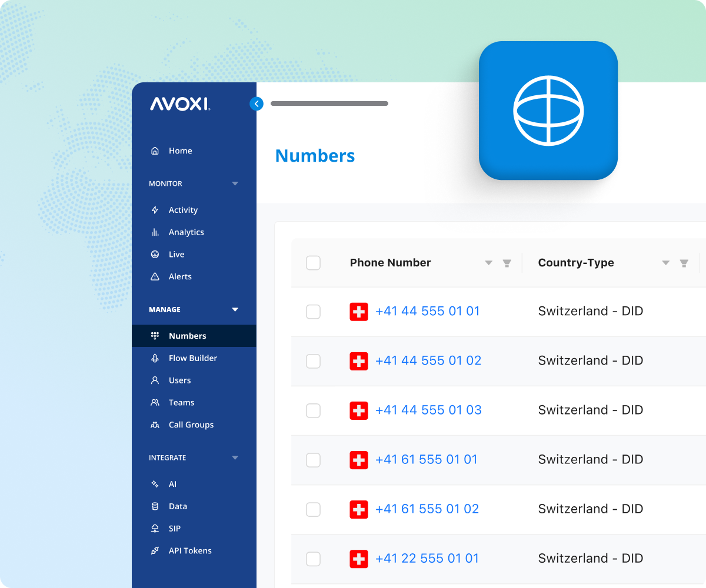The width and height of the screenshot is (706, 588).
Task: Open phone number +41 44 555 01 03
Action: pos(428,410)
